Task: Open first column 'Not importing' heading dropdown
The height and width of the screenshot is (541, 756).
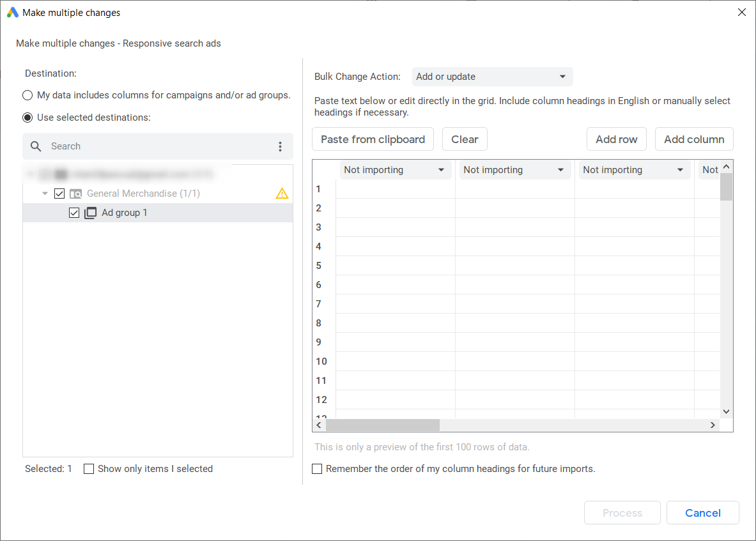Action: [x=396, y=169]
